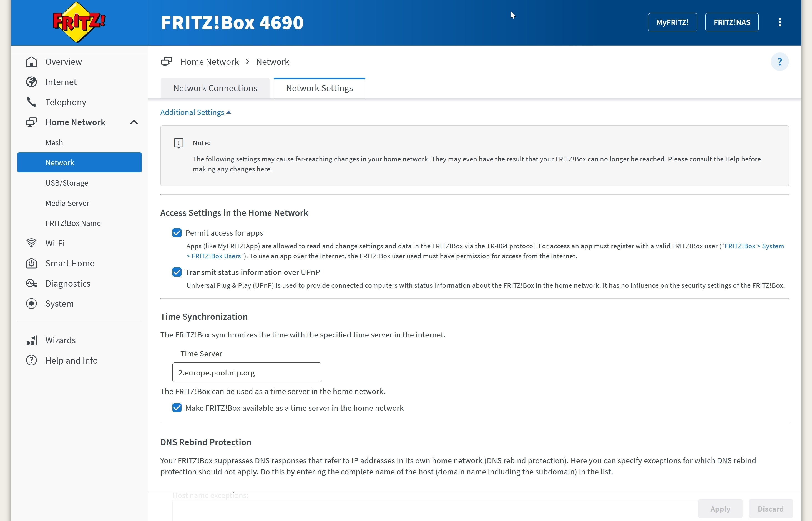Follow the FRITZ!Box > System > FRITZ!Box Users link
Viewport: 812px width, 521px height.
tap(754, 246)
